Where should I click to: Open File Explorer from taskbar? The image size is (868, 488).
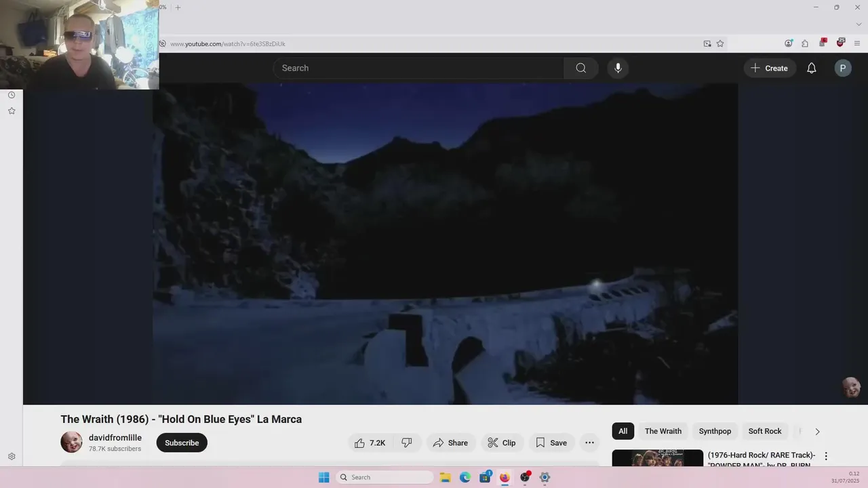pyautogui.click(x=446, y=477)
